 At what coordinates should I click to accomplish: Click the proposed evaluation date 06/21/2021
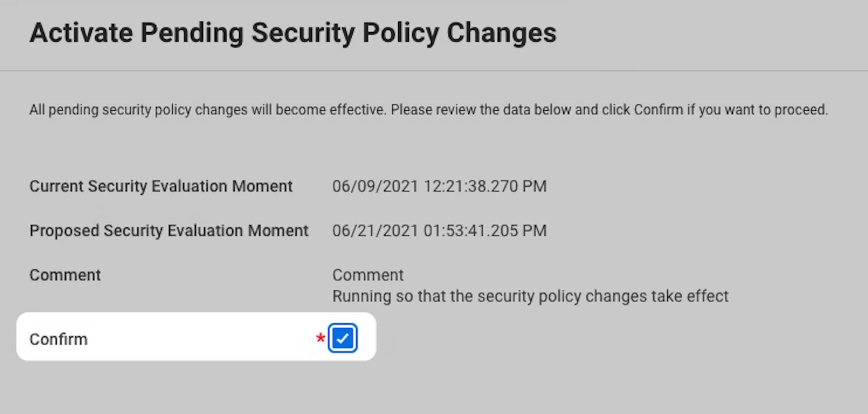[375, 231]
